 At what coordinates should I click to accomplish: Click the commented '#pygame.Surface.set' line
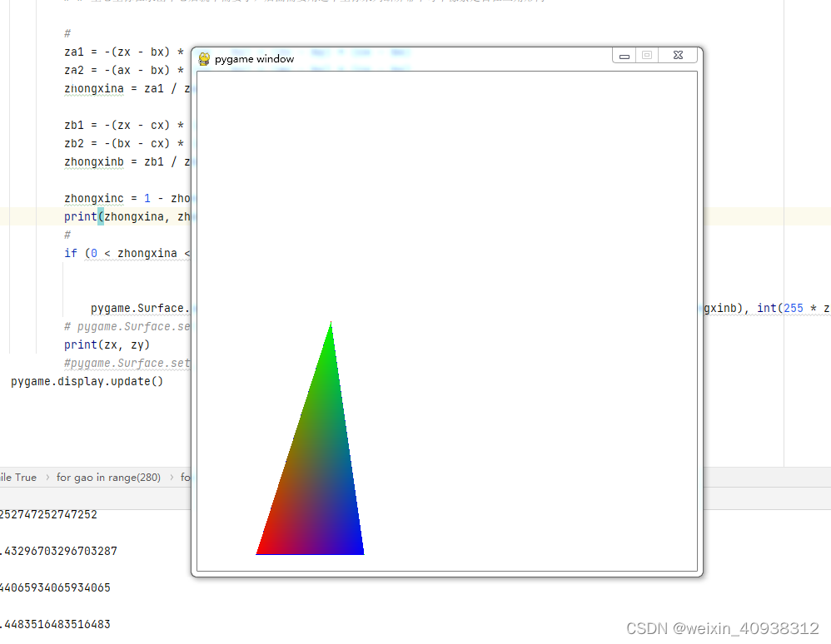(127, 364)
